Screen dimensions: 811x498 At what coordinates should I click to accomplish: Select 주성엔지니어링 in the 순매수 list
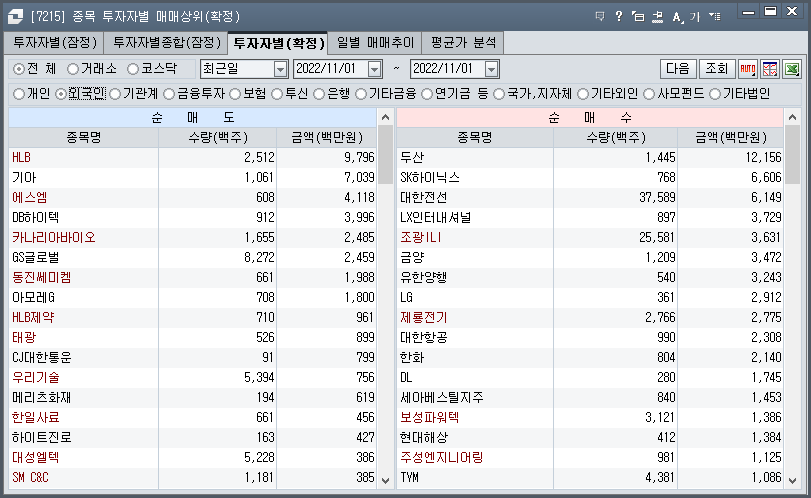click(442, 458)
